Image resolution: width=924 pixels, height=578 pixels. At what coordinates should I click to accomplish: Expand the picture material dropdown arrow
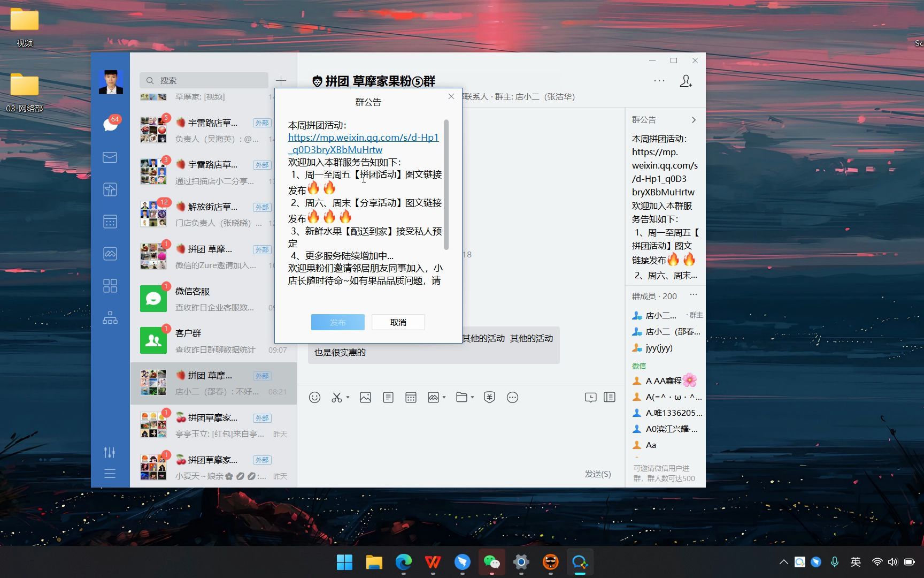pos(444,397)
